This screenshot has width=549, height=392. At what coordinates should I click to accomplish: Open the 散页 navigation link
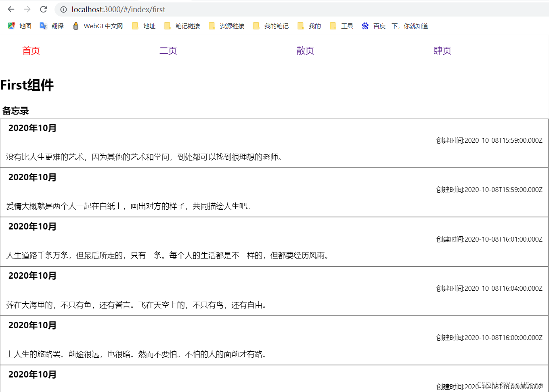[x=305, y=50]
